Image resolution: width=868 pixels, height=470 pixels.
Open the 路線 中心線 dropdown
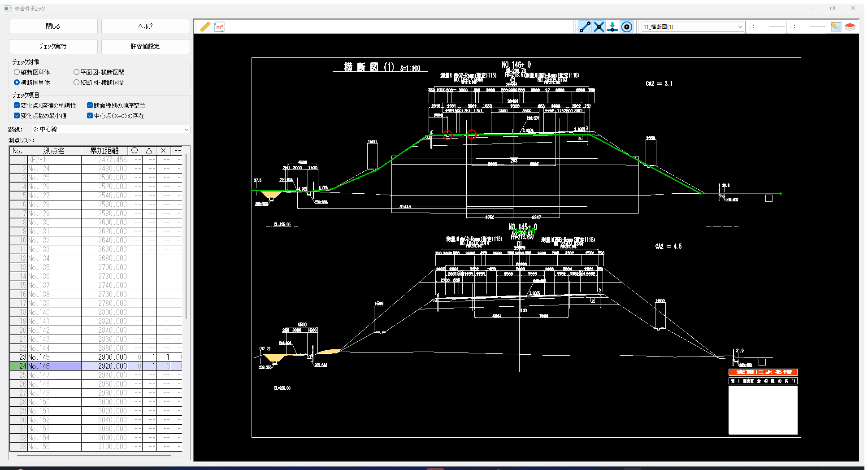point(111,129)
